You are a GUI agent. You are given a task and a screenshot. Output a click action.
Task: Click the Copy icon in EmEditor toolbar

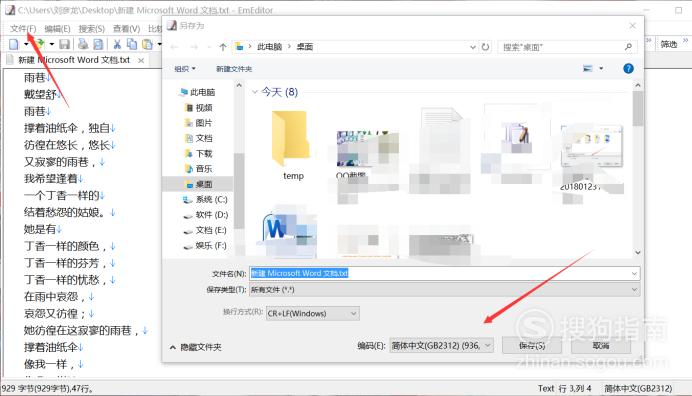click(x=132, y=44)
